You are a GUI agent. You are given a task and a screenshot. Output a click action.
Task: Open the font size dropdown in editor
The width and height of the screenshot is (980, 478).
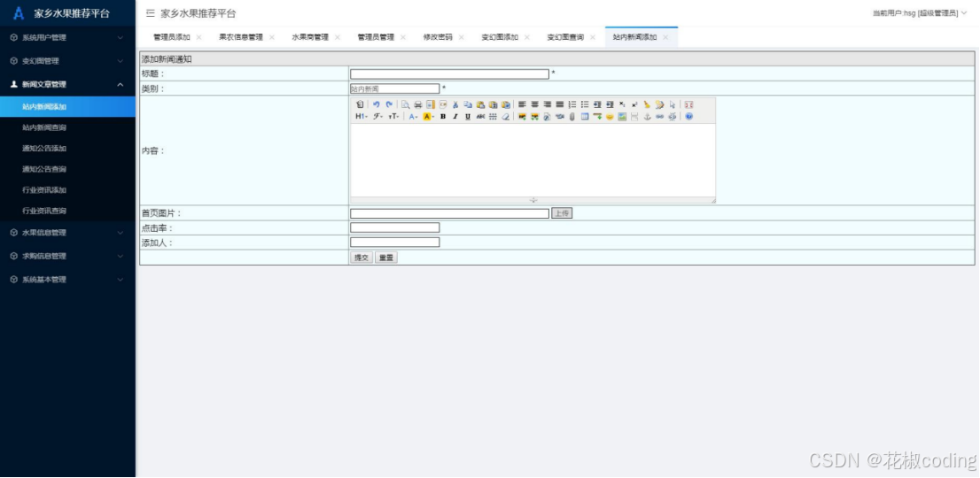(x=393, y=116)
